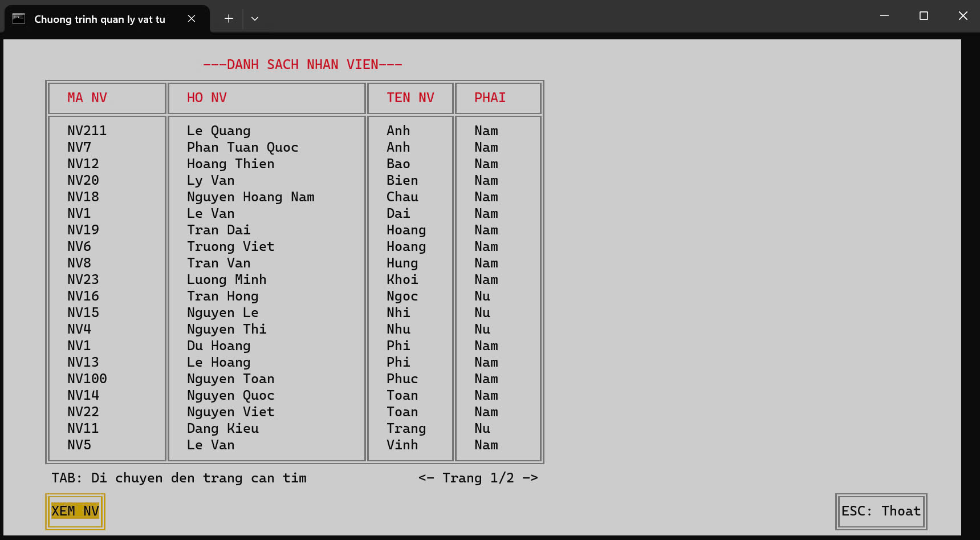Select employee code NV11

83,429
